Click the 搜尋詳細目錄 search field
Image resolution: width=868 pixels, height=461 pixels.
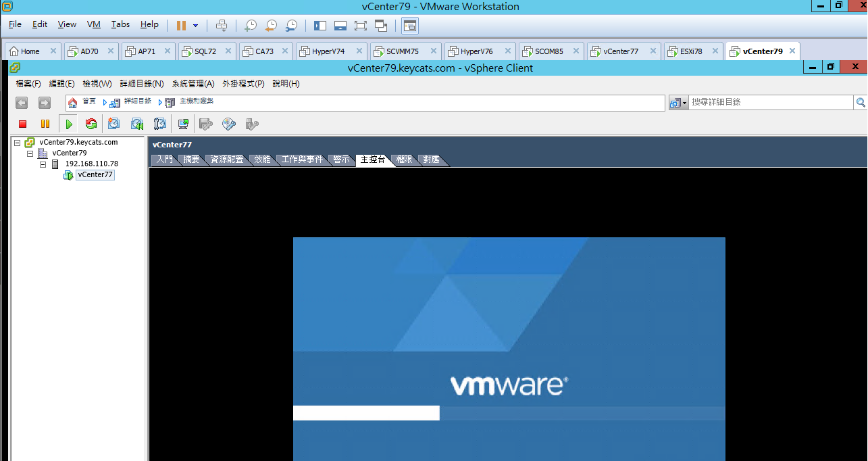771,102
